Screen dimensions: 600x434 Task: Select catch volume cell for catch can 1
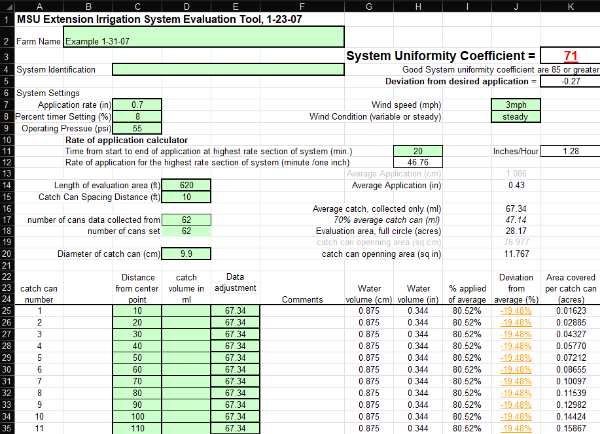pos(186,311)
